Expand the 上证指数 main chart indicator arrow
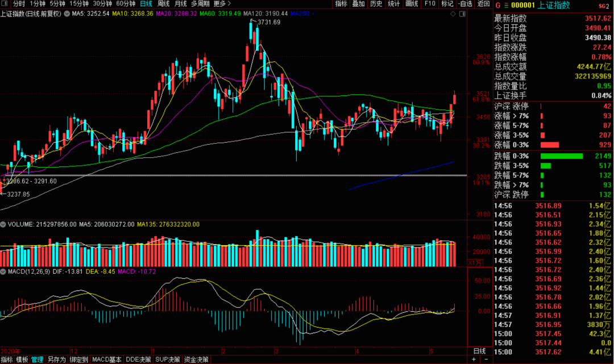The width and height of the screenshot is (614, 364). coord(67,14)
